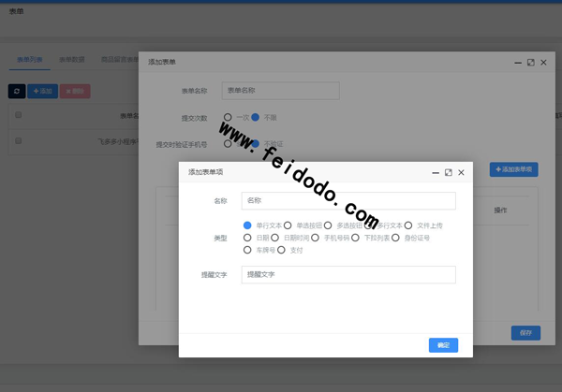Minimize the 添加表单项 dialog

(x=436, y=172)
